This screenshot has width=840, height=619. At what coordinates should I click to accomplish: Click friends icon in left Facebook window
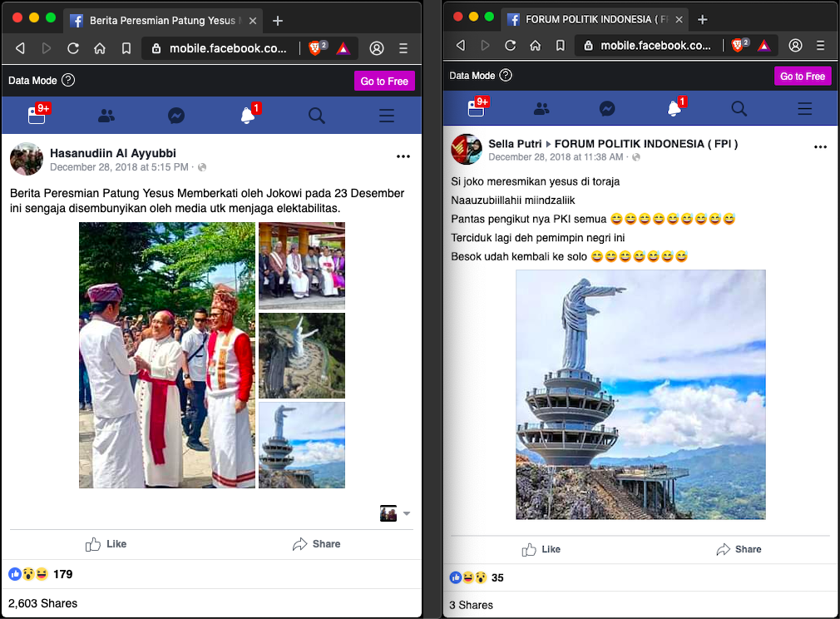(106, 116)
